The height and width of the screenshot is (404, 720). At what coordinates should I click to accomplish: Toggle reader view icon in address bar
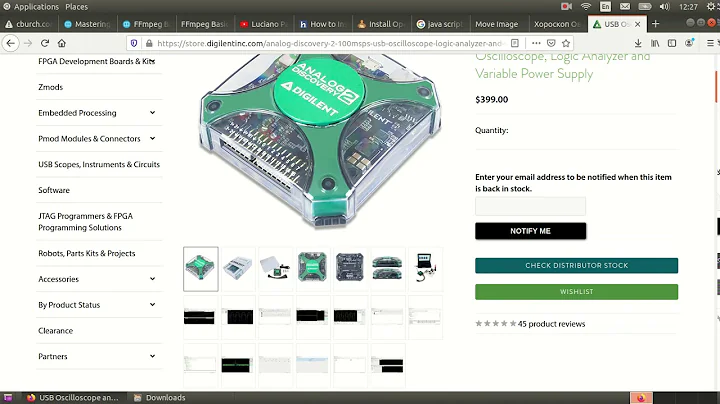tap(515, 43)
